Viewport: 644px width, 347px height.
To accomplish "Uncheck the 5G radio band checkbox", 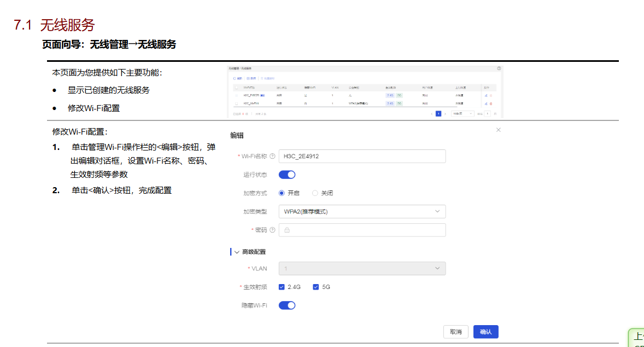I will point(316,287).
